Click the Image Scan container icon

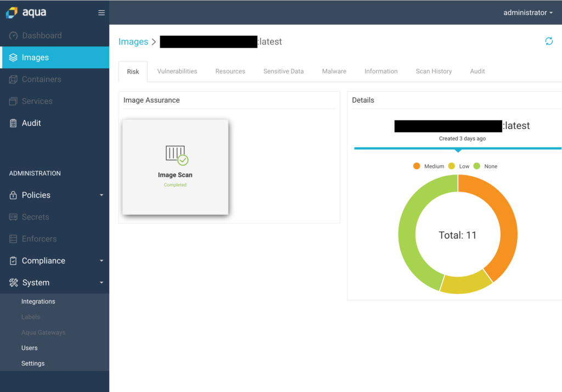coord(177,155)
